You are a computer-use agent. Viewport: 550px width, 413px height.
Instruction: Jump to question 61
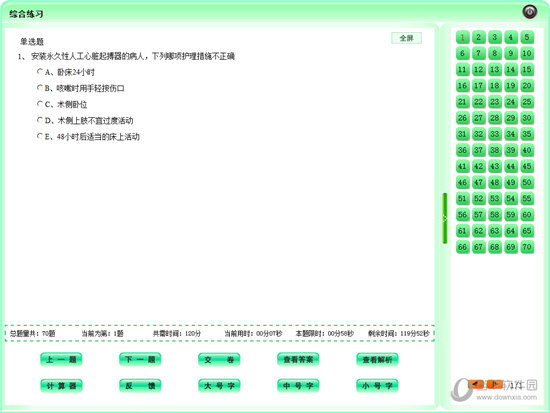coord(462,231)
